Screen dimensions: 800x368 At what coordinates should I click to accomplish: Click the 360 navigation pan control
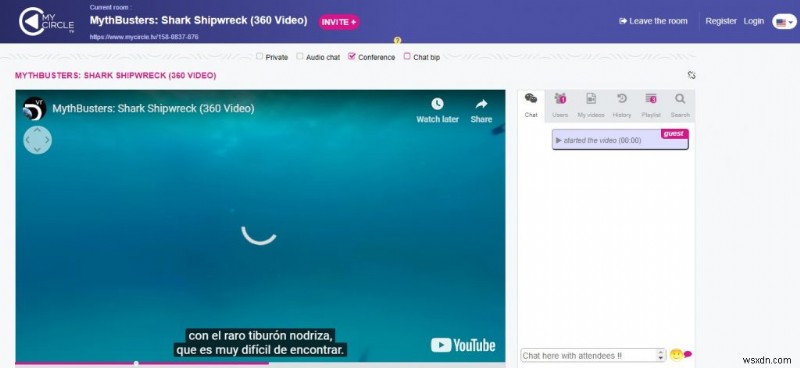(37, 139)
